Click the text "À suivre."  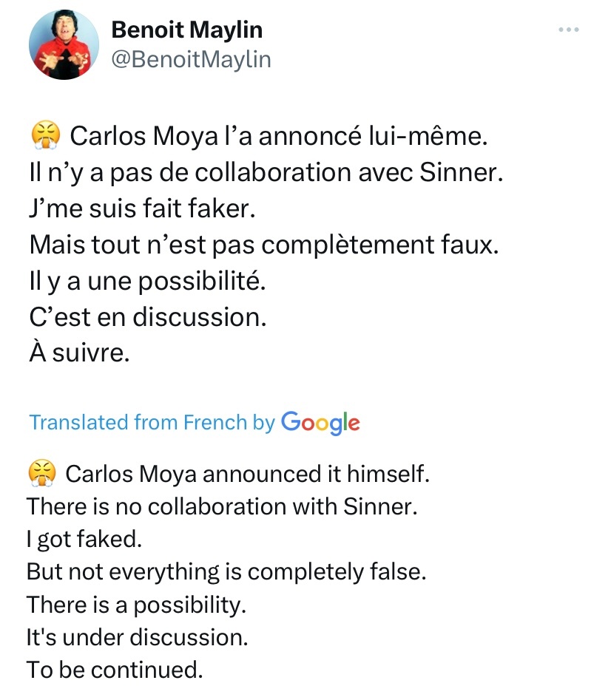coord(79,353)
